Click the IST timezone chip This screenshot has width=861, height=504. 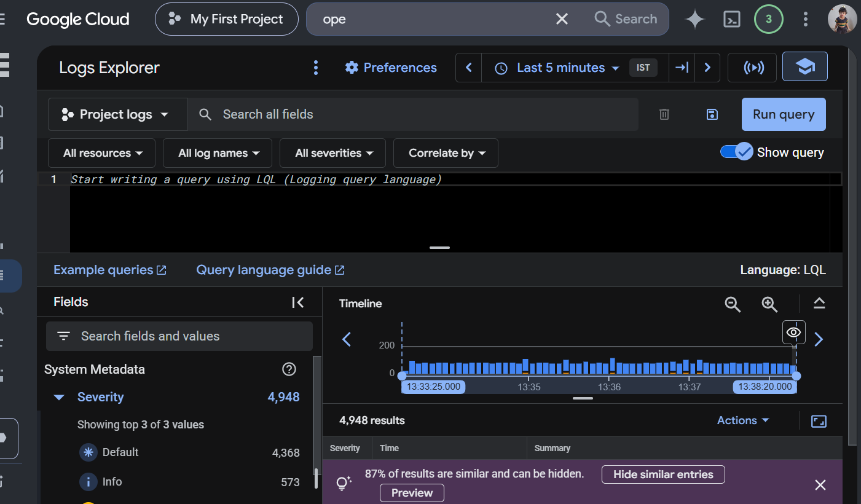point(643,68)
